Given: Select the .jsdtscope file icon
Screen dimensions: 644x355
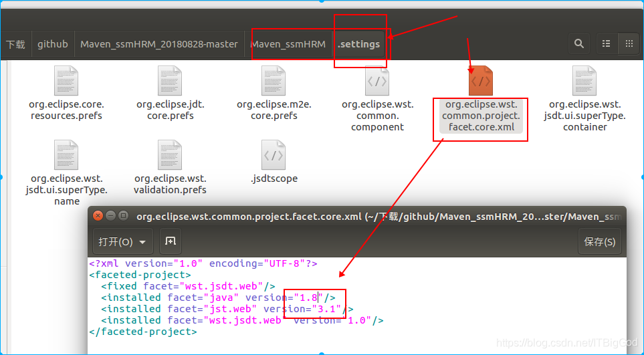Looking at the screenshot, I should tap(274, 154).
